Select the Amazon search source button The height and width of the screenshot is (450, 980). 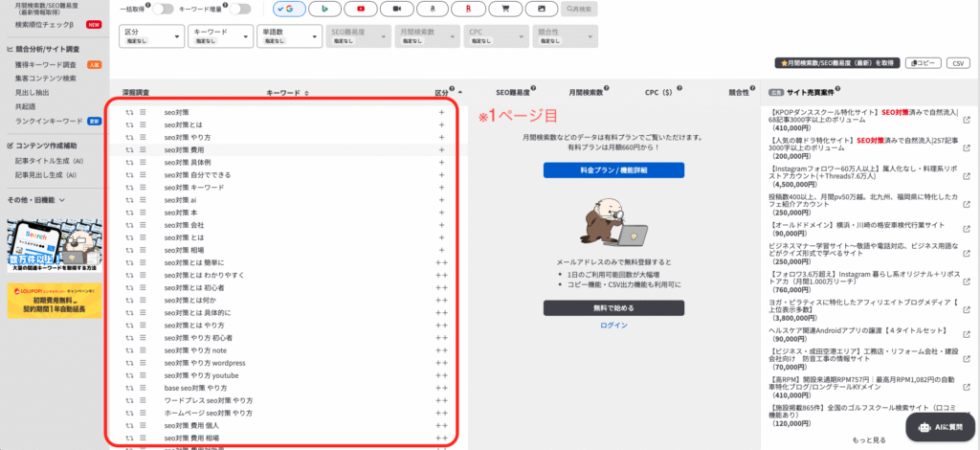click(x=433, y=9)
